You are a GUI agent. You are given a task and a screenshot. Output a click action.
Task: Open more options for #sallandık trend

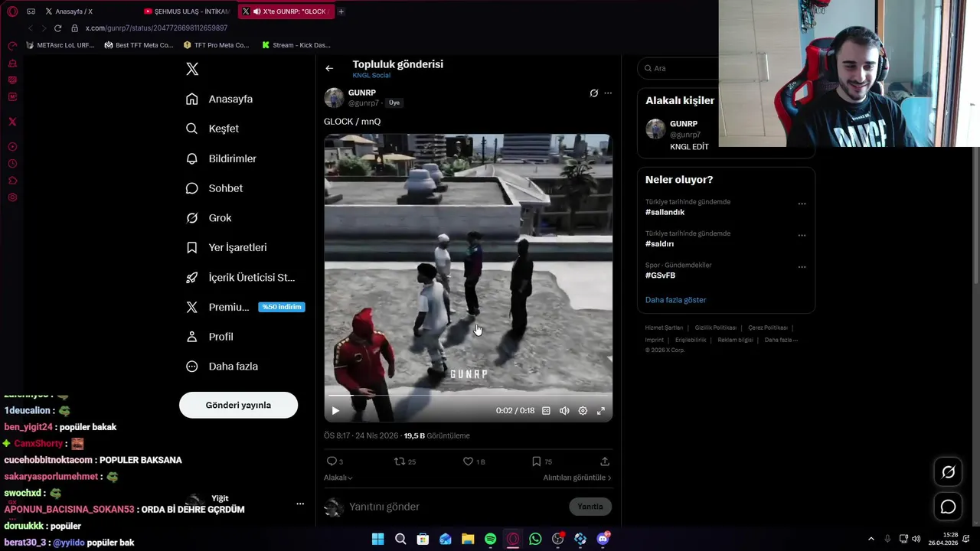click(802, 204)
